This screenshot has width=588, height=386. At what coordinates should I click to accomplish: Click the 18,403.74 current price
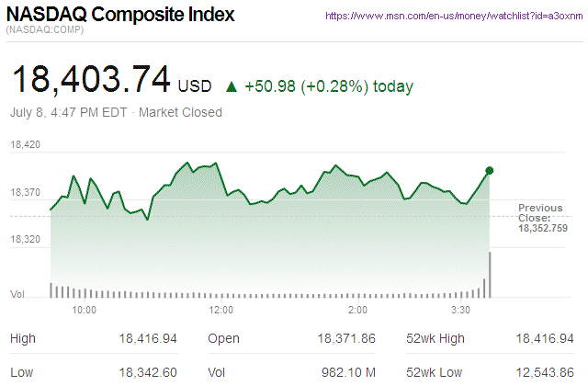point(90,80)
